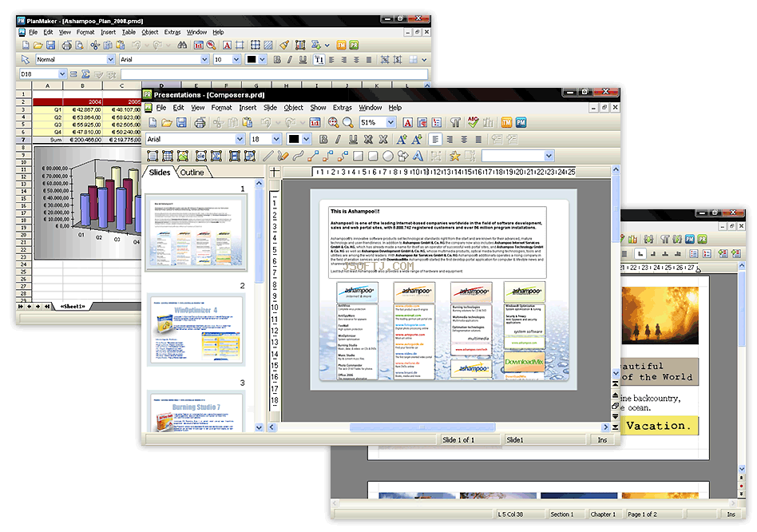This screenshot has height=532, width=757.
Task: Expand the font color arrow in Presentations
Action: coord(306,140)
